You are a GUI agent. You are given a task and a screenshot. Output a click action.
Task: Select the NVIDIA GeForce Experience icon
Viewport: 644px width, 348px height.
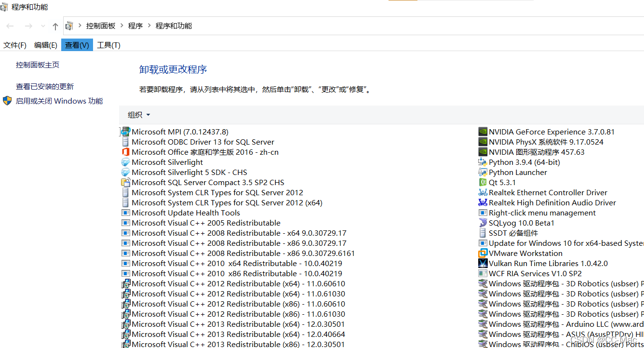[x=483, y=132]
